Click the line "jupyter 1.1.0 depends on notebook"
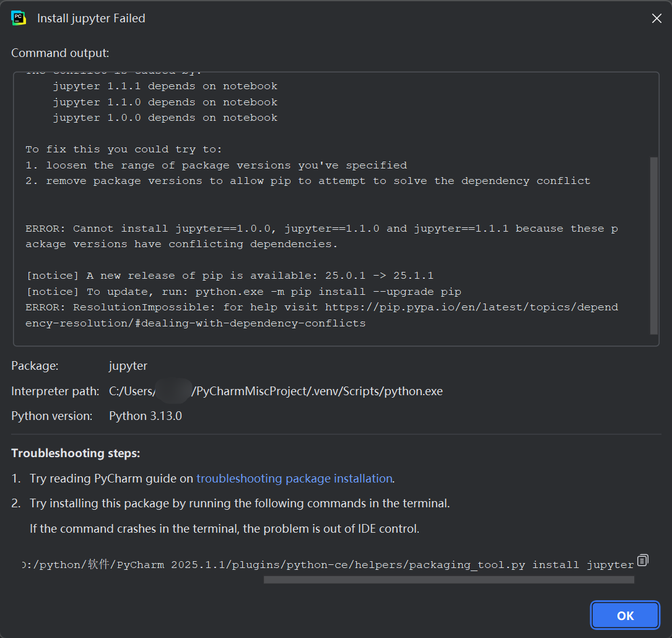The image size is (672, 638). click(x=165, y=102)
